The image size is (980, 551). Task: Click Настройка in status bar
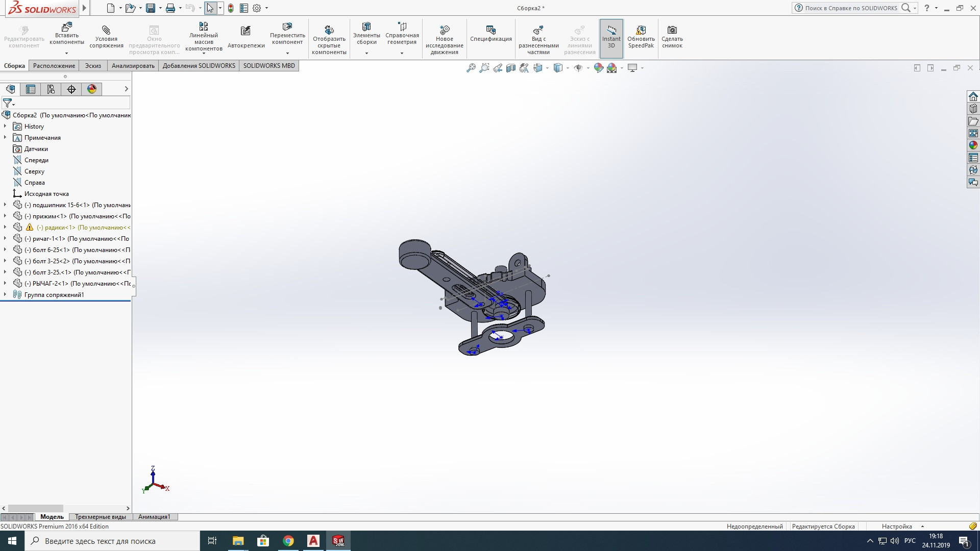coord(897,527)
